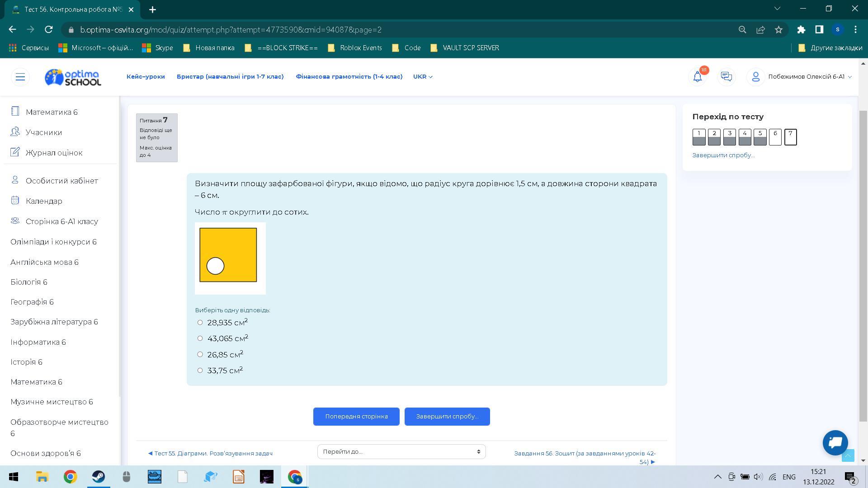This screenshot has height=488, width=868.
Task: Open the hamburger side menu
Action: pos(20,77)
